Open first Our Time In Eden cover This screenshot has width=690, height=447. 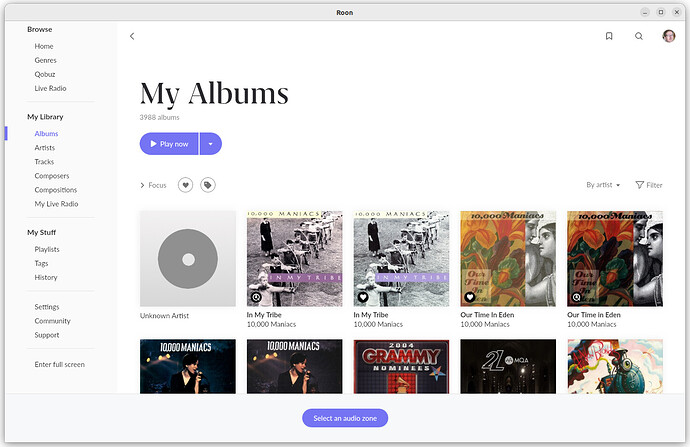click(508, 259)
